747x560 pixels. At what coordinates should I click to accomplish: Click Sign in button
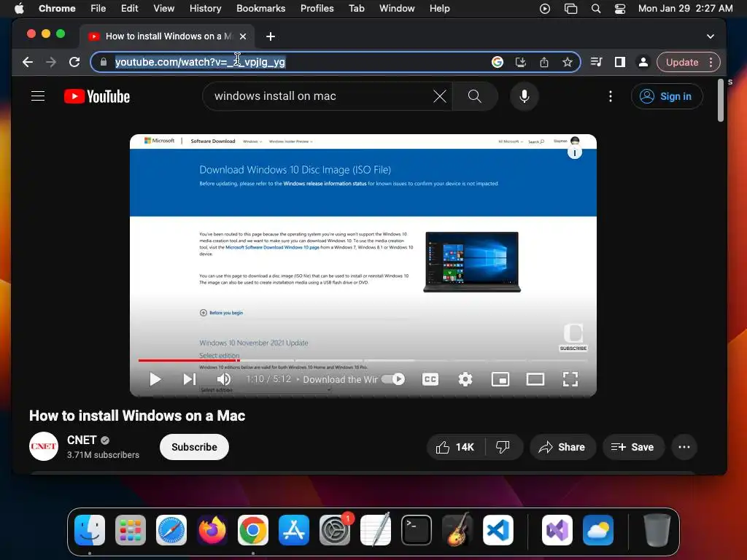tap(667, 96)
